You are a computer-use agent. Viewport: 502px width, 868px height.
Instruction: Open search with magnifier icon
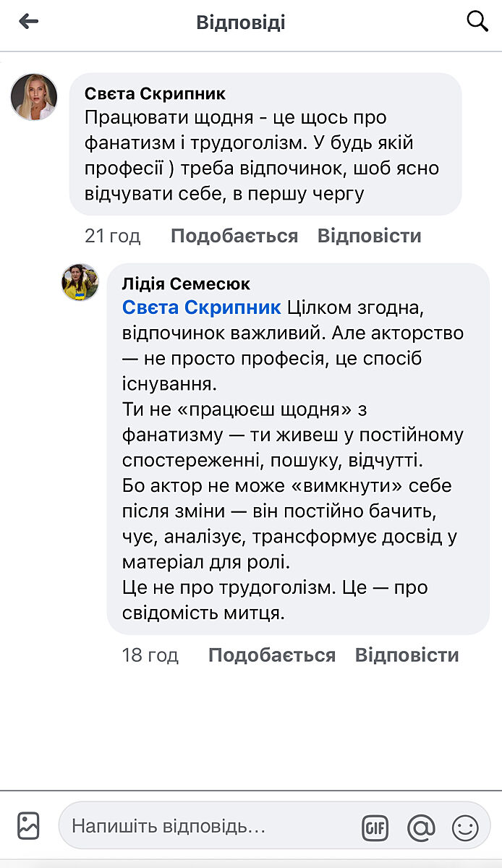click(x=477, y=22)
